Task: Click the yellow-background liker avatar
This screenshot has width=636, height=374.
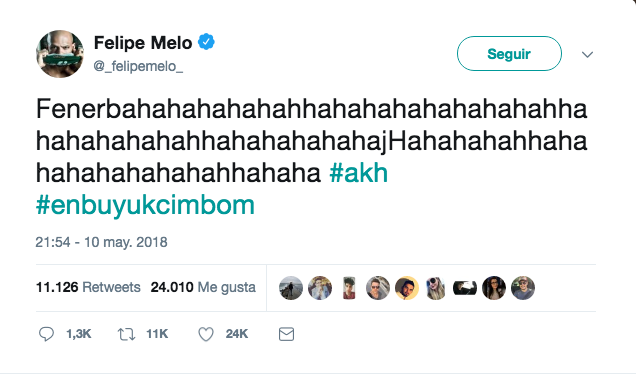Action: point(407,288)
